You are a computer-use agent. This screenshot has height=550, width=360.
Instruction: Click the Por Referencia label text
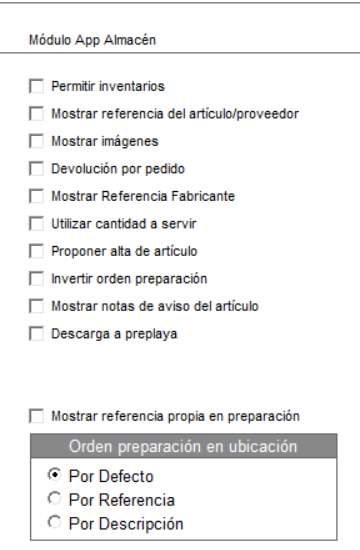[x=122, y=500]
